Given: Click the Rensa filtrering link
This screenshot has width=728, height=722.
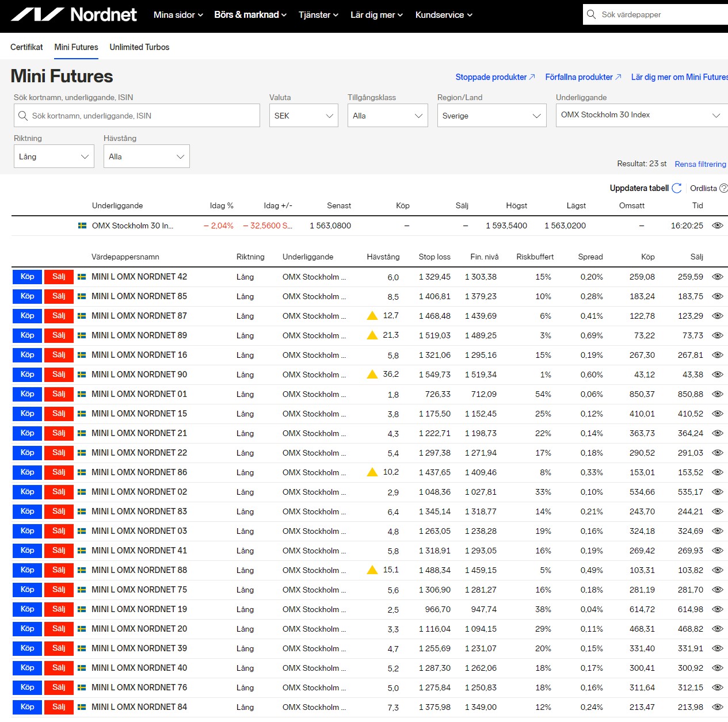Looking at the screenshot, I should pyautogui.click(x=700, y=164).
